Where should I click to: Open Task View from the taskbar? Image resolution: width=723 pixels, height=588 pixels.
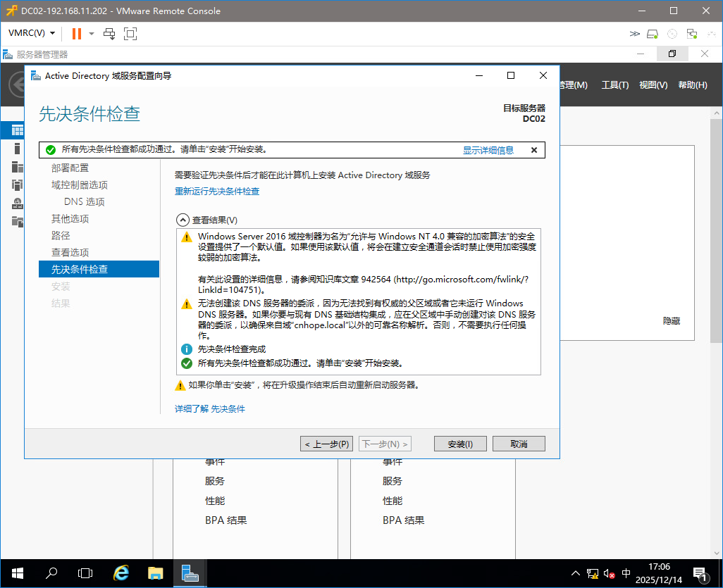[x=85, y=573]
